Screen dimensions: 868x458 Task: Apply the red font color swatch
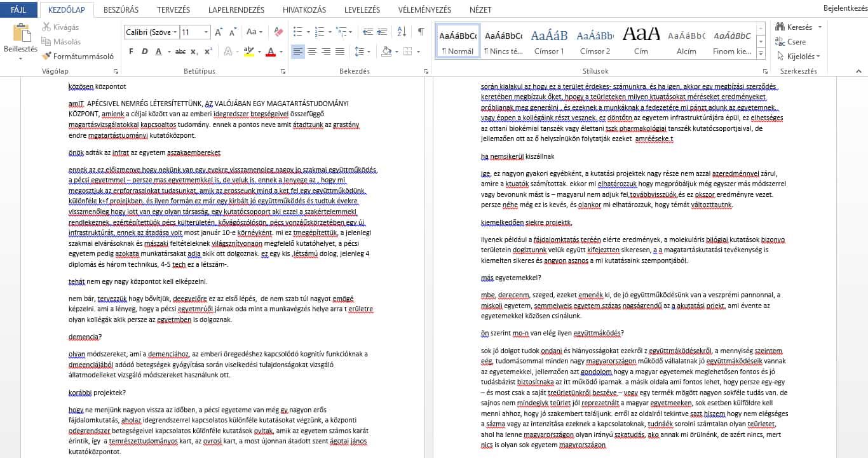click(x=271, y=51)
